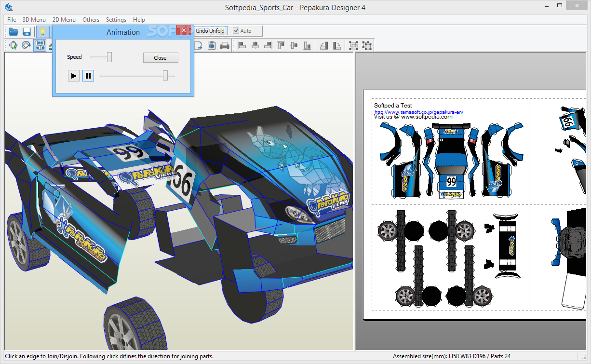
Task: Click the clipboard copy image icon
Action: click(x=212, y=45)
